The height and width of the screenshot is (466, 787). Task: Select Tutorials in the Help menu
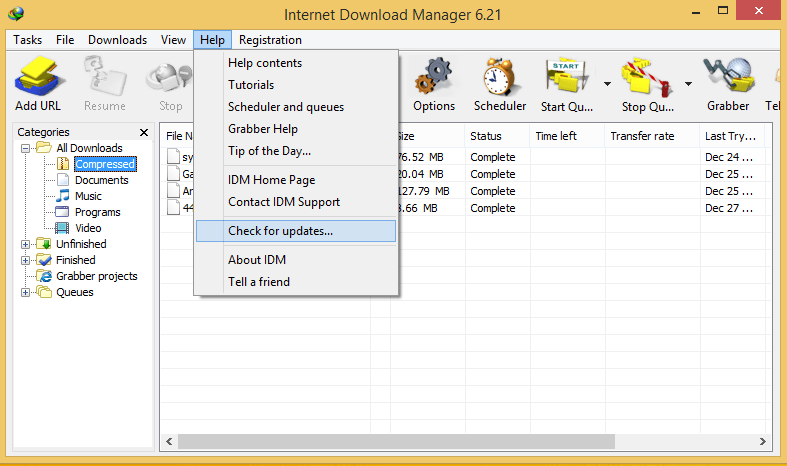tap(296, 85)
